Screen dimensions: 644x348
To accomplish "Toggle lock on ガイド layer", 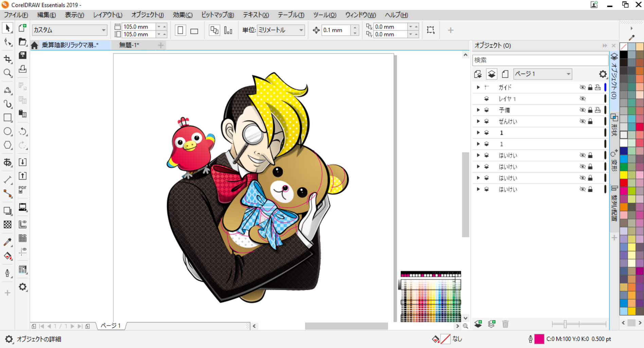I will (x=590, y=87).
